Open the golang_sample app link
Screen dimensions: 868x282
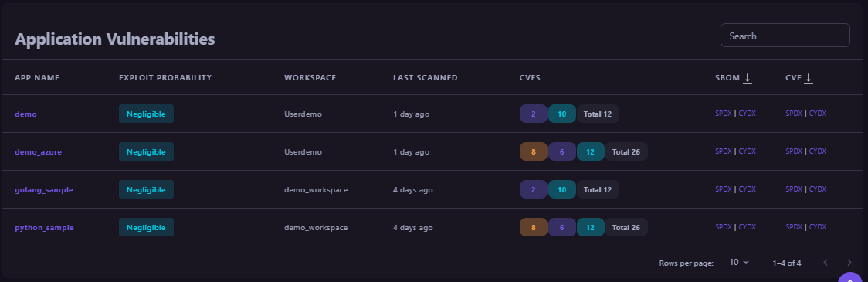click(44, 190)
